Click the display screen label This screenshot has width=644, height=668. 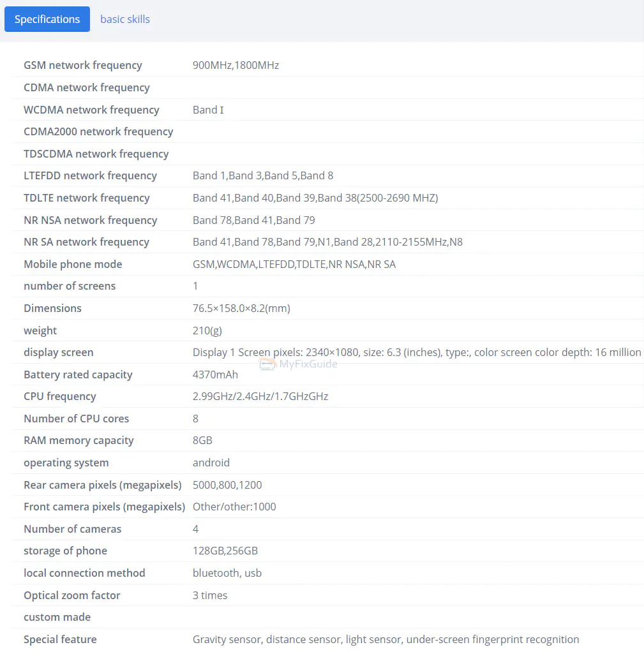(58, 352)
